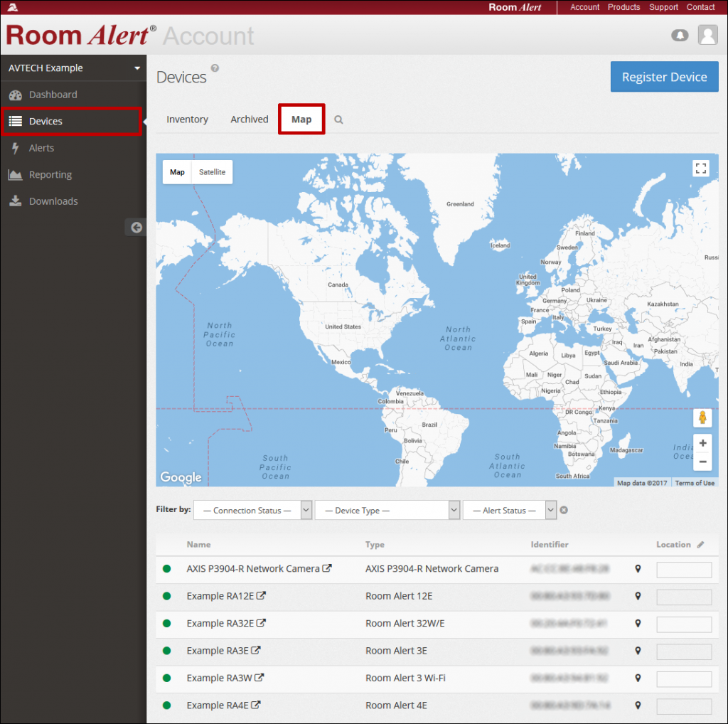Click the location pin beside Example RA32E

(638, 624)
